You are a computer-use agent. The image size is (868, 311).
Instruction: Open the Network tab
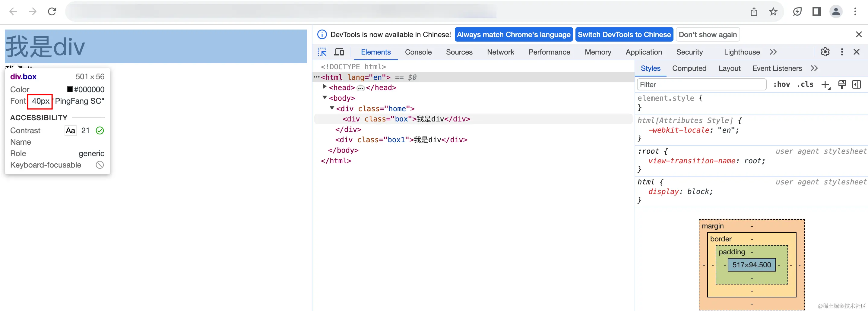point(500,52)
